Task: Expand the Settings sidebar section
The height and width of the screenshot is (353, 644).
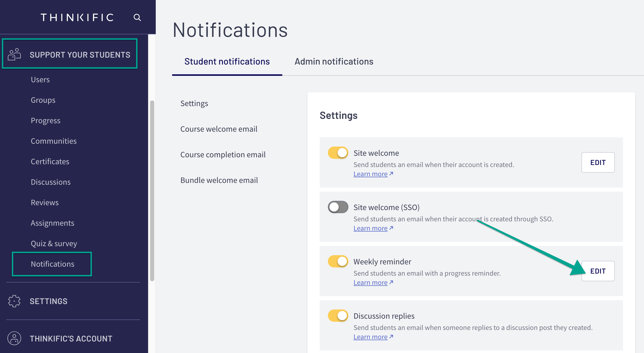Action: point(49,301)
